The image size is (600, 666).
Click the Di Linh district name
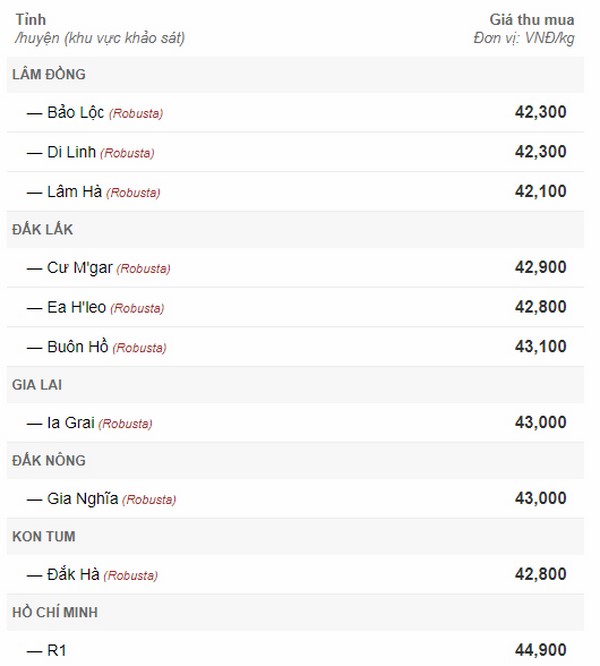pyautogui.click(x=72, y=152)
